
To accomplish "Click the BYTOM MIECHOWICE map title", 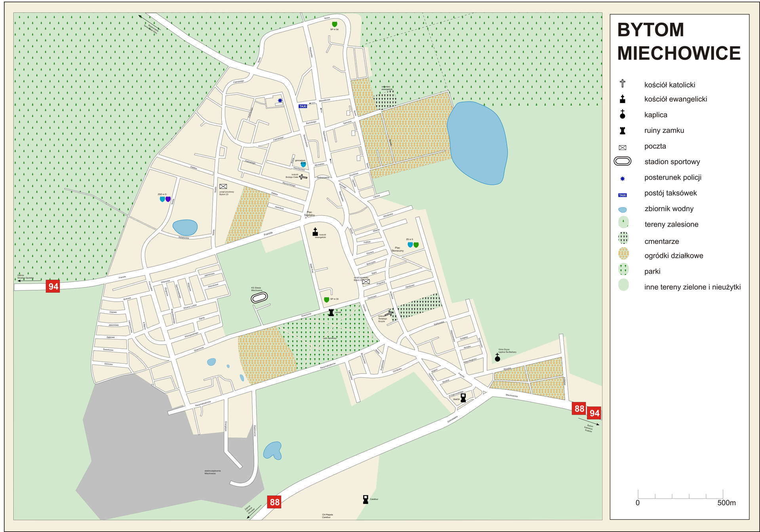I will click(678, 42).
